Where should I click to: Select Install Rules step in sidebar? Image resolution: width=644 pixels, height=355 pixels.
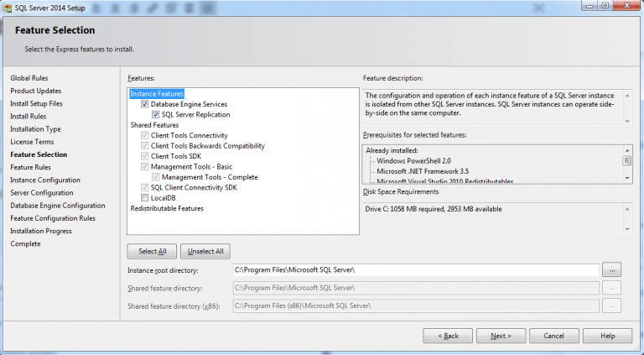(x=29, y=117)
